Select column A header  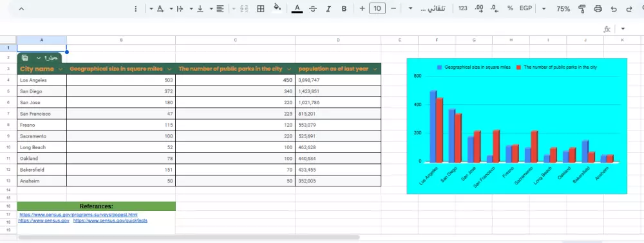coord(42,40)
